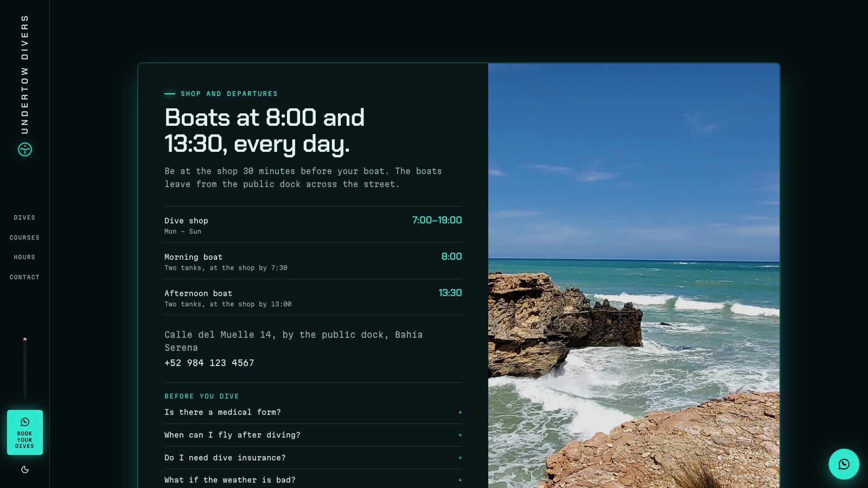Open the Courses nav link
Screen dimensions: 868x488
tap(24, 237)
